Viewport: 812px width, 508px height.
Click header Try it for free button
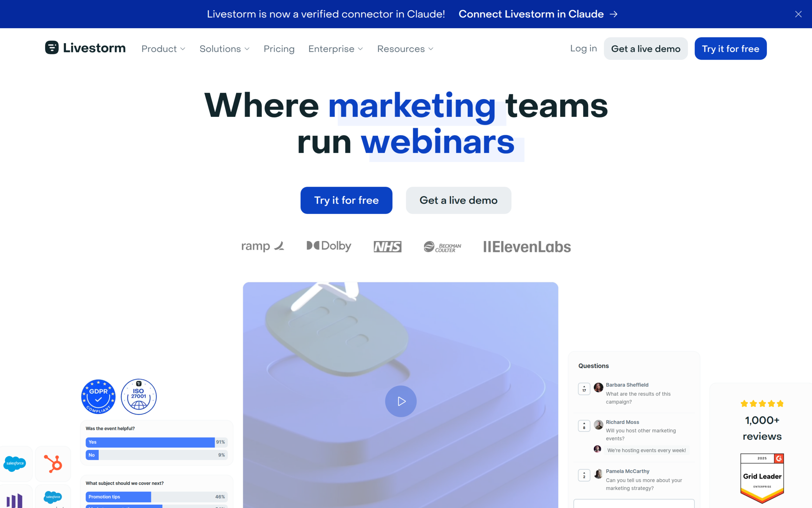[730, 49]
